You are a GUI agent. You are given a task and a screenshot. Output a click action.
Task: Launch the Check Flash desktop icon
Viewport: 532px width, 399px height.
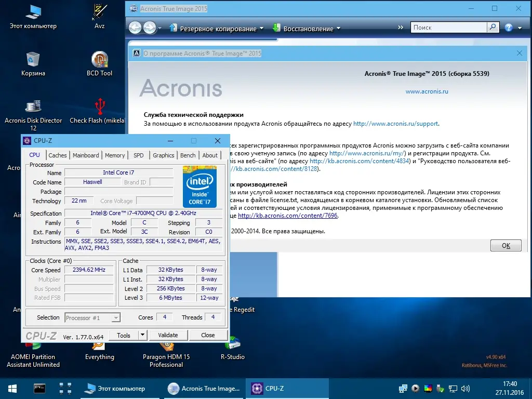tap(98, 111)
